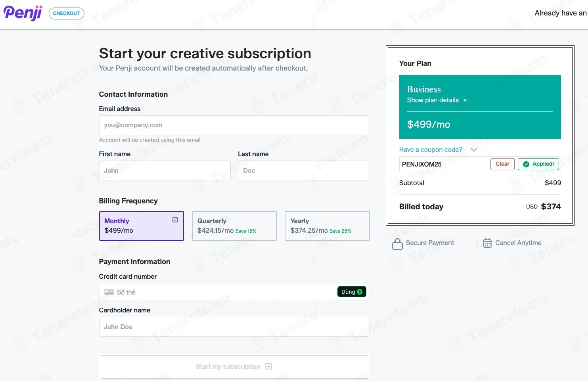Select Yearly billing at $374.25/mo
Screen dimensions: 588x381
click(x=327, y=226)
